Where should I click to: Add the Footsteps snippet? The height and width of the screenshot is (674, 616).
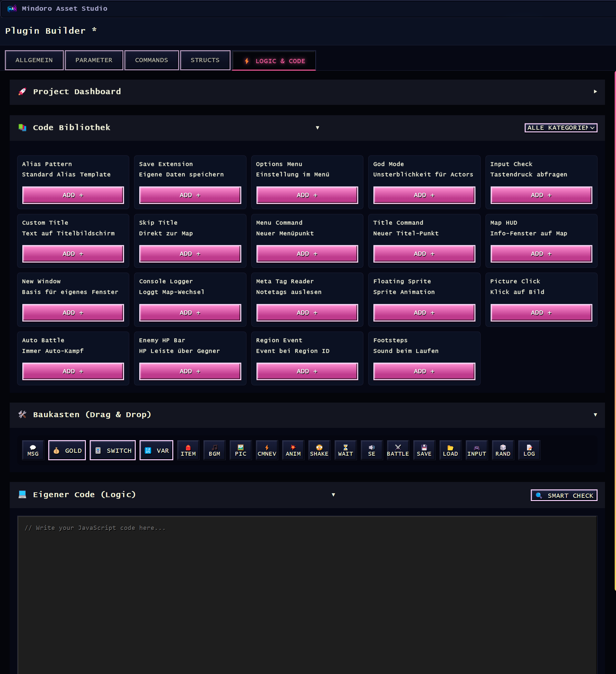click(x=424, y=371)
